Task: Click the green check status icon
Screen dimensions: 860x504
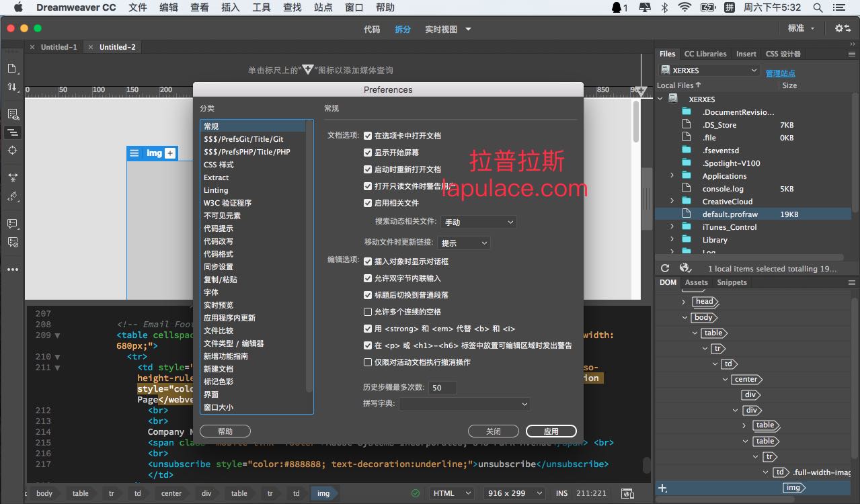Action: click(416, 493)
